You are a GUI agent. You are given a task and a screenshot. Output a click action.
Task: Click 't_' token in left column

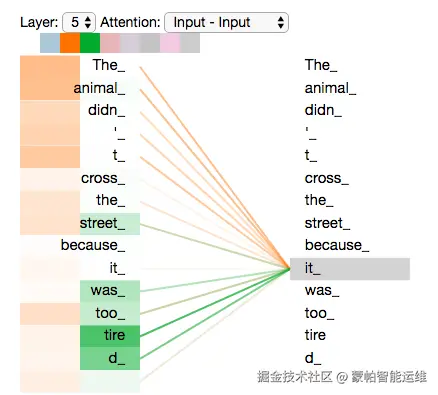[x=119, y=155]
